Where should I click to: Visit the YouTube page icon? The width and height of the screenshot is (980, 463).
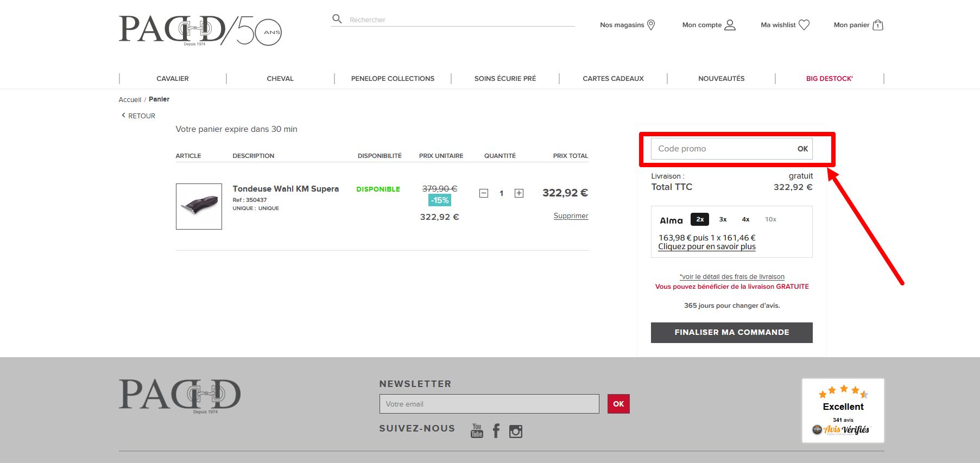tap(477, 431)
